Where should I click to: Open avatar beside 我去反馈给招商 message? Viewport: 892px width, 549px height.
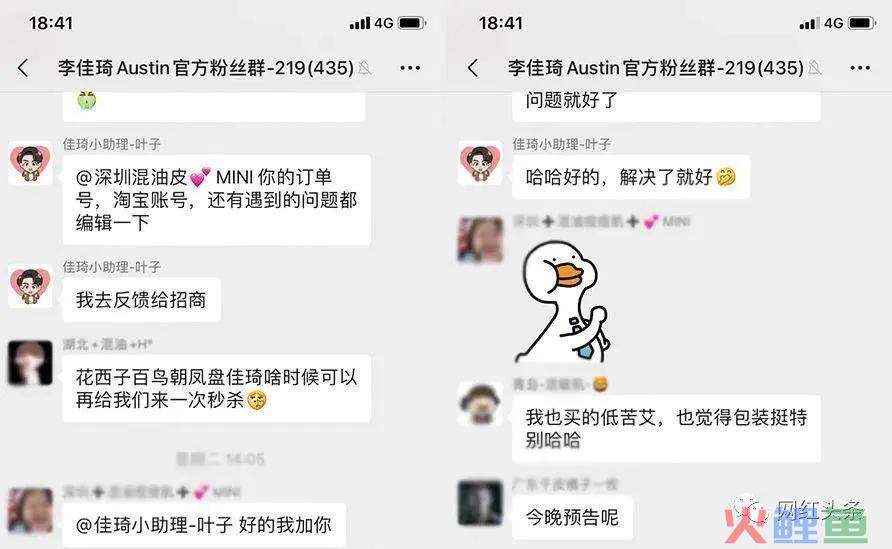[30, 286]
